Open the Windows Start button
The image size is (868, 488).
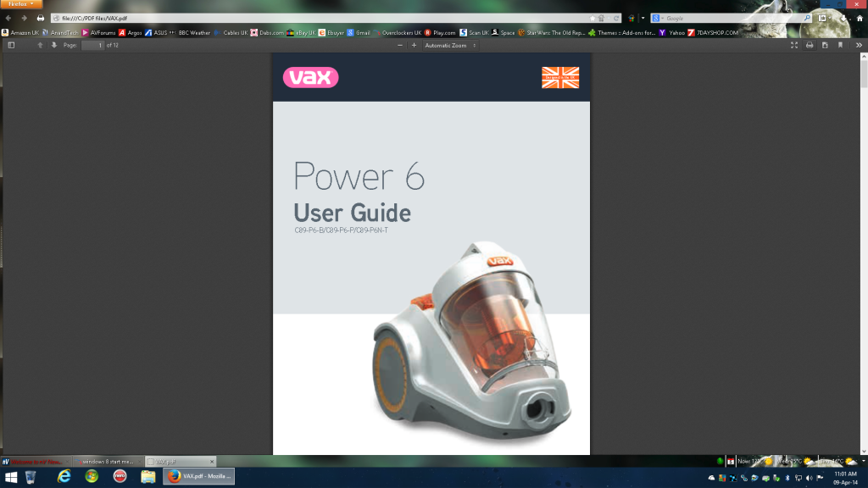(10, 476)
